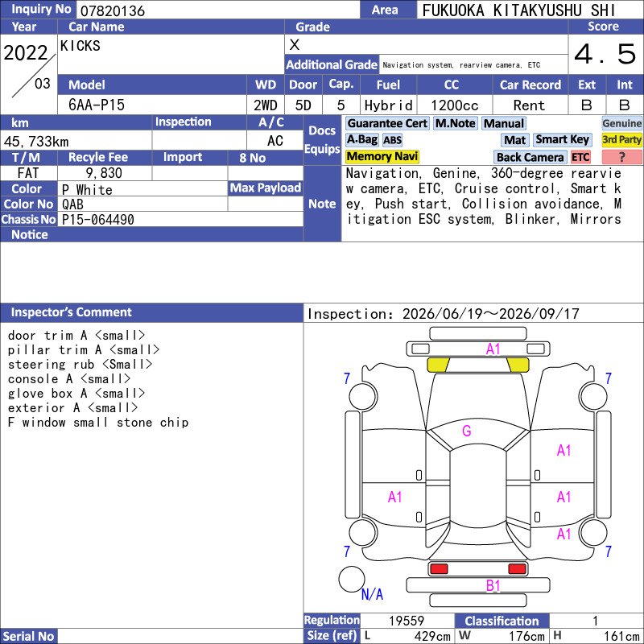This screenshot has width=644, height=644.
Task: Click the yellow Memory Navi tag
Action: [382, 157]
